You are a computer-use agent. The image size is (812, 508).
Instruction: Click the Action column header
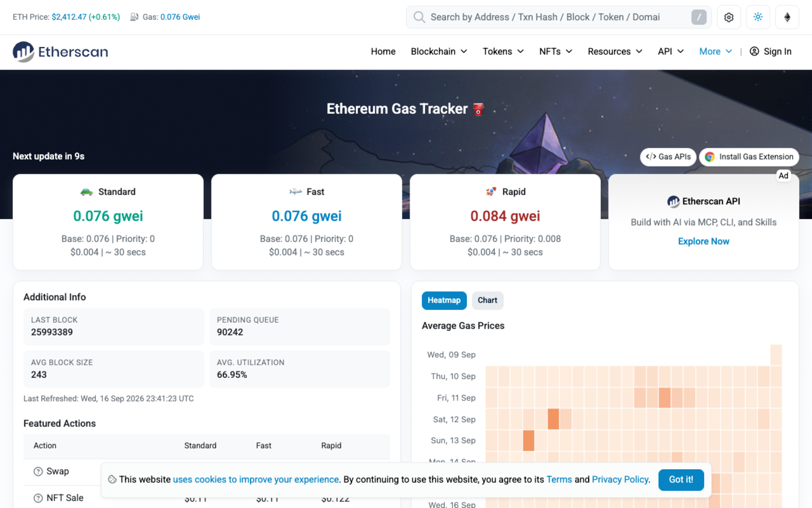45,446
